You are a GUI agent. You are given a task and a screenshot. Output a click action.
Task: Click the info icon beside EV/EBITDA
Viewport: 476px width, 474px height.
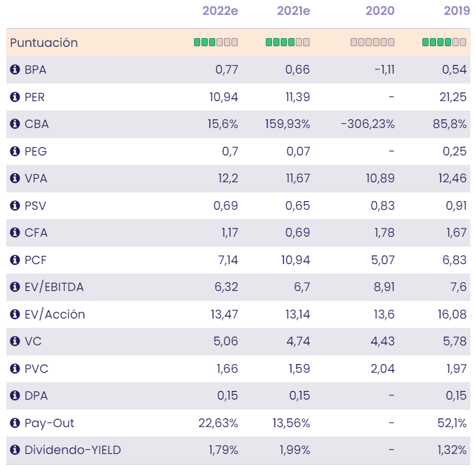pyautogui.click(x=15, y=287)
